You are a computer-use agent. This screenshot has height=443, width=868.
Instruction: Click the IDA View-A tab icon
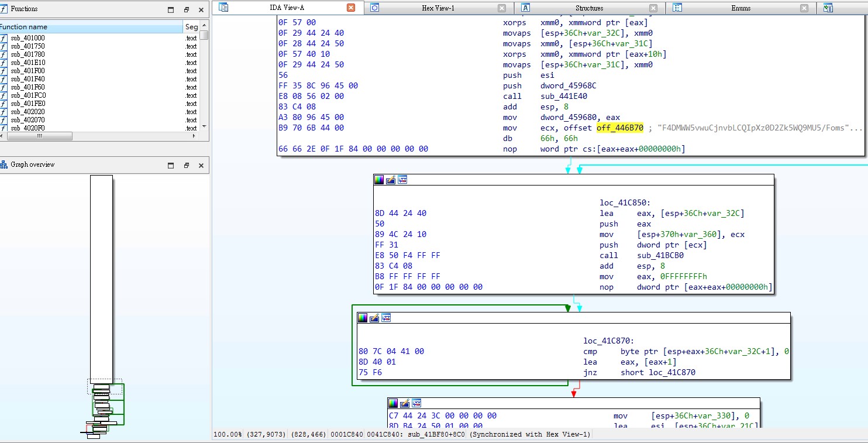(223, 8)
